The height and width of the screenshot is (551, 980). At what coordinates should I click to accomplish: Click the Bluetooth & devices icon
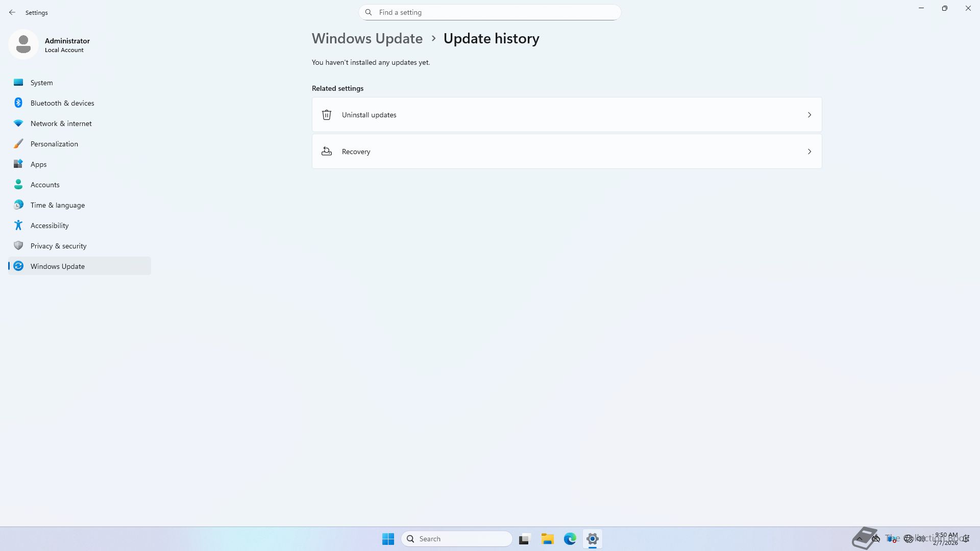pos(18,103)
